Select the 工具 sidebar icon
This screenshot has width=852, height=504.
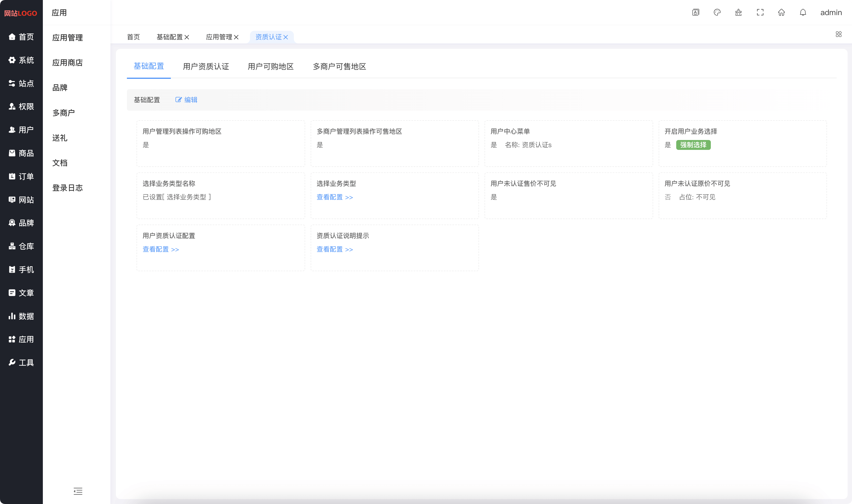click(x=21, y=362)
